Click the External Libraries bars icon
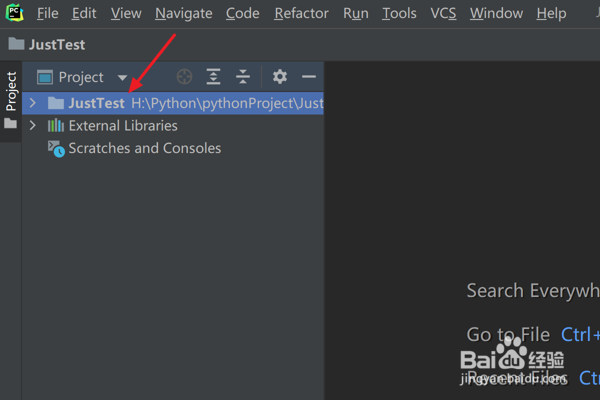 (x=56, y=126)
